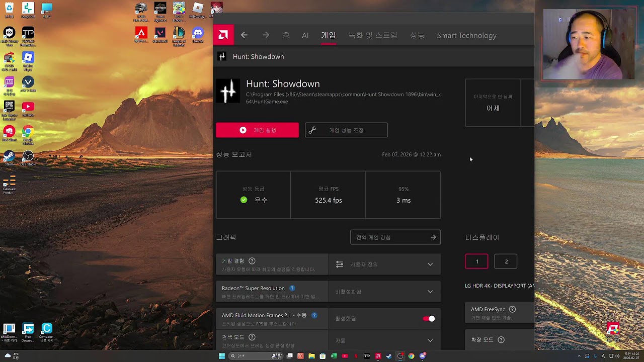The height and width of the screenshot is (362, 644).
Task: Open the Riot Client desktop icon
Action: pos(9,133)
